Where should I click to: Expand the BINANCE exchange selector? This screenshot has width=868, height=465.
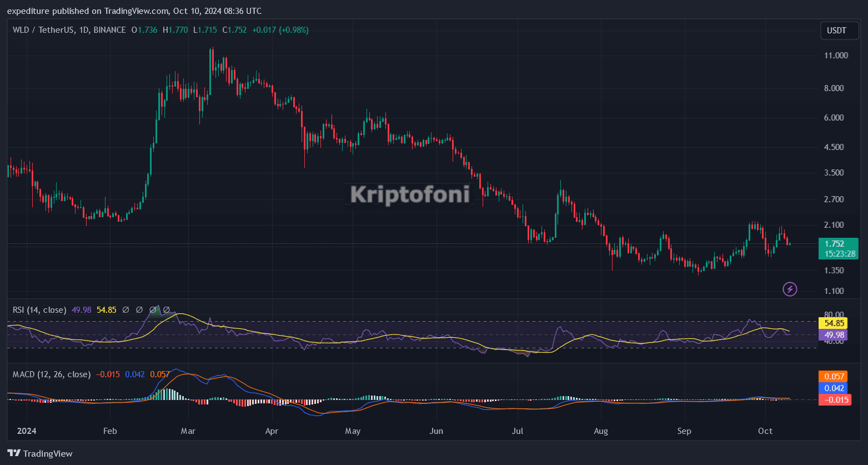point(109,30)
